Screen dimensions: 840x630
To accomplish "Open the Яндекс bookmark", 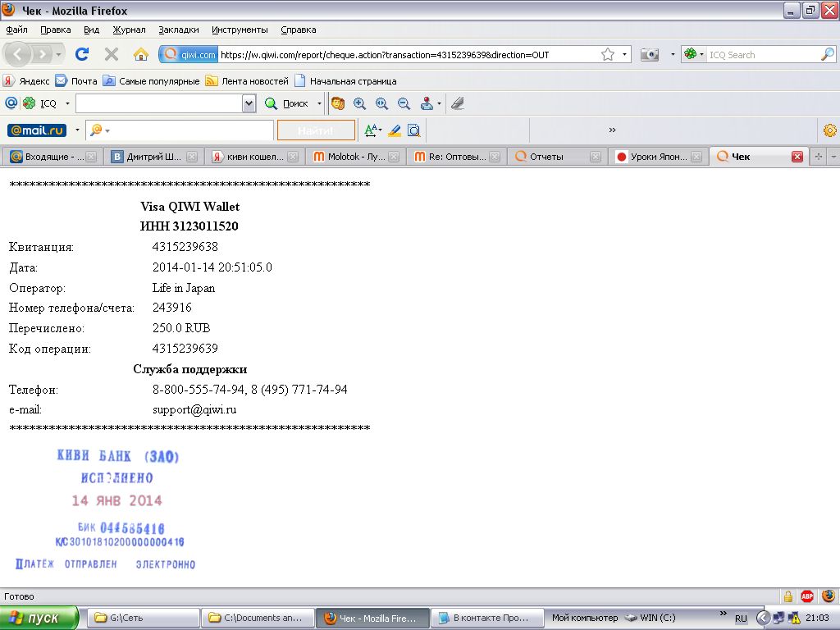I will (x=26, y=81).
